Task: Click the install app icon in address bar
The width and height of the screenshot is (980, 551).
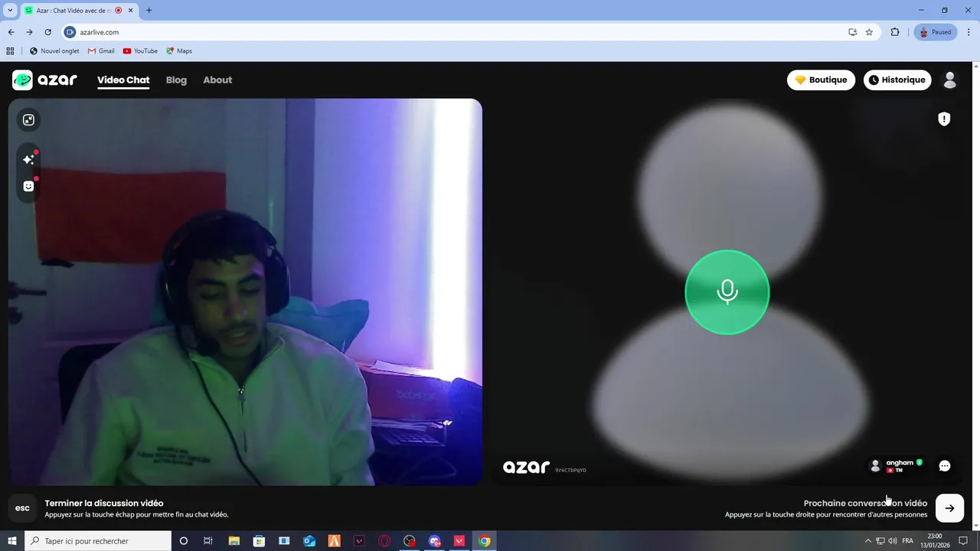Action: pos(852,32)
